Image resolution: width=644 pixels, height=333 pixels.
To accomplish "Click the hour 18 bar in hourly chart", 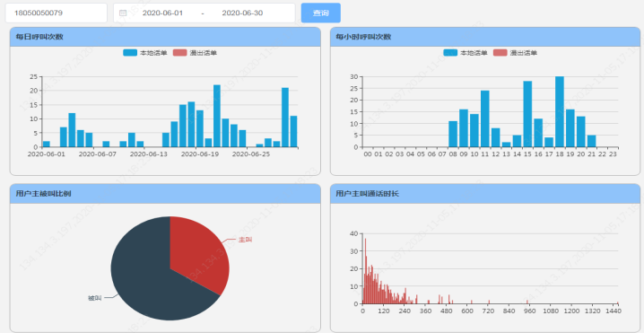I will tap(560, 112).
